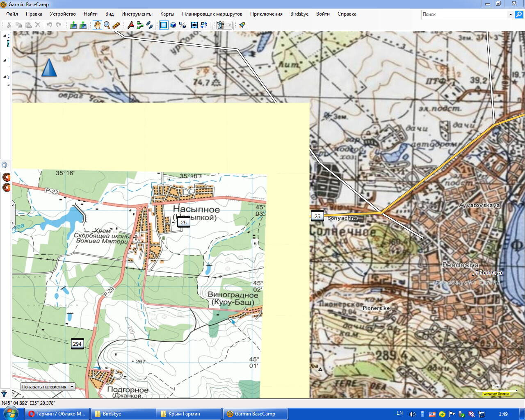This screenshot has height=420, width=525.
Task: Open the filter funnel at bottom left
Action: 4,394
